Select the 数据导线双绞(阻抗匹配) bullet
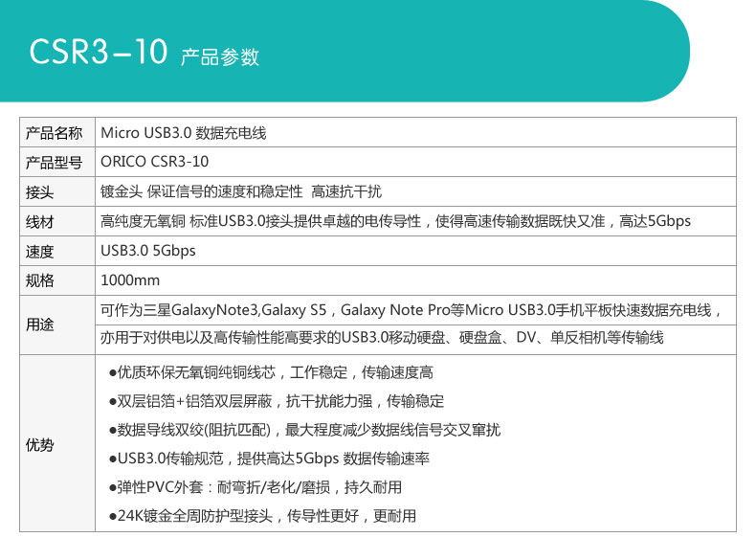Image resolution: width=756 pixels, height=537 pixels. 304,430
